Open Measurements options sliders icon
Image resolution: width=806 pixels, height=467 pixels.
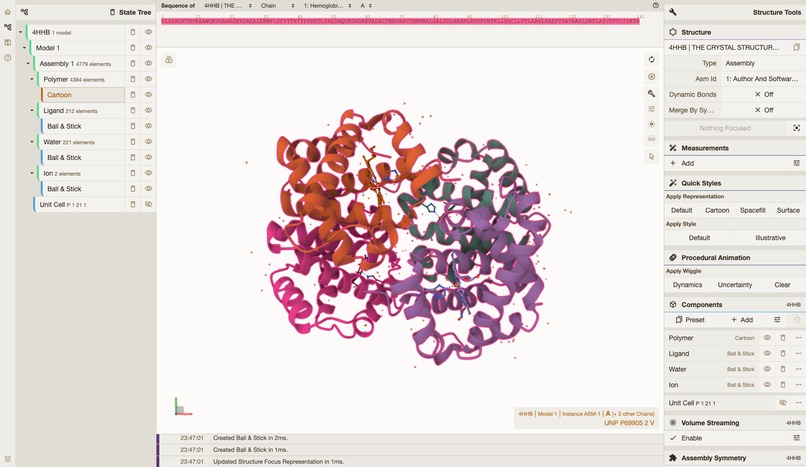point(796,163)
